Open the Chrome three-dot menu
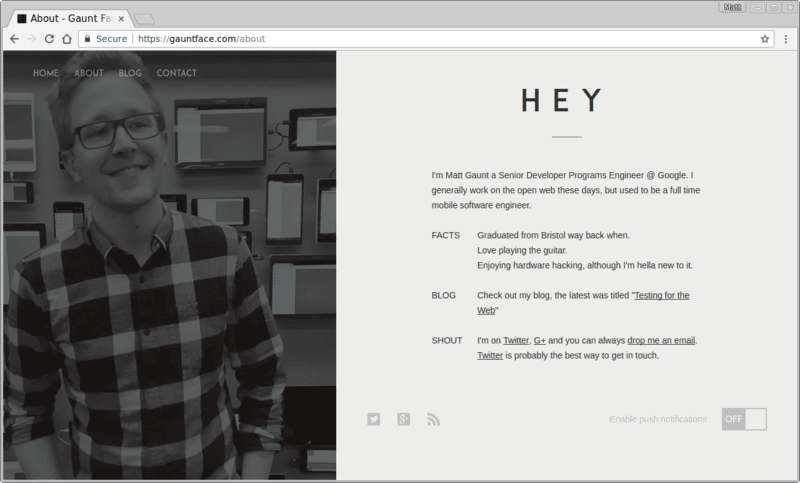Viewport: 800px width, 483px height. click(x=784, y=39)
